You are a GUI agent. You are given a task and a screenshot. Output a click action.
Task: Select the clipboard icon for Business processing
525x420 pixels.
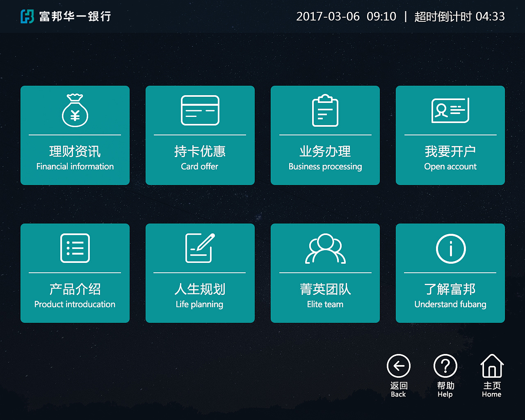[x=325, y=111]
